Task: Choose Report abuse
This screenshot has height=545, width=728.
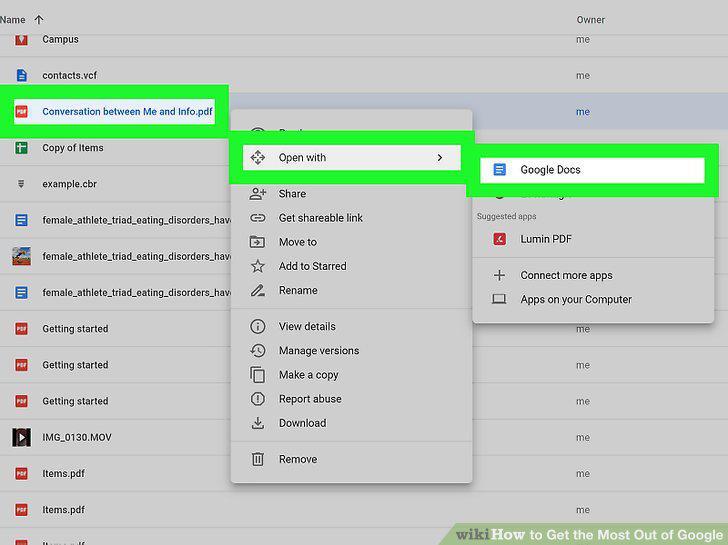Action: coord(351,399)
